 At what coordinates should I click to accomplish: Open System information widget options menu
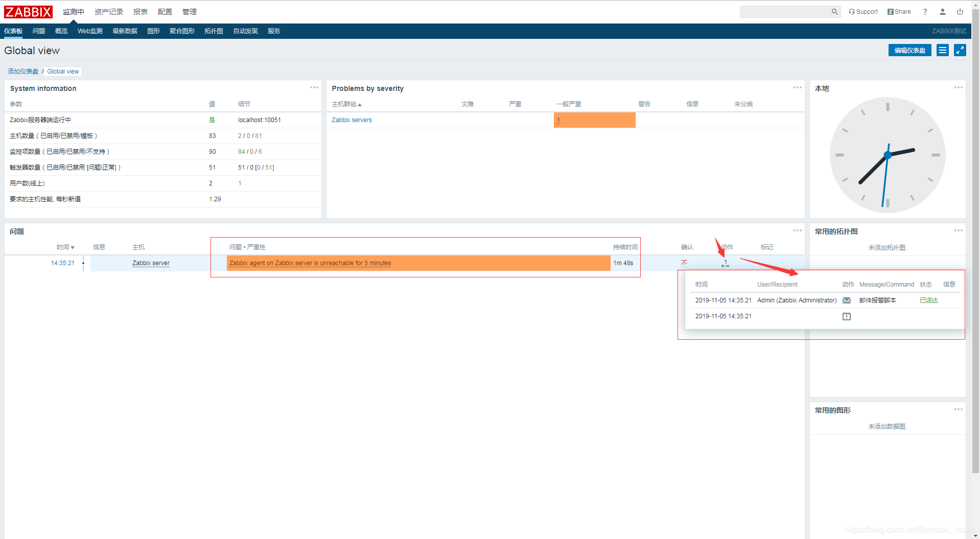coord(314,87)
